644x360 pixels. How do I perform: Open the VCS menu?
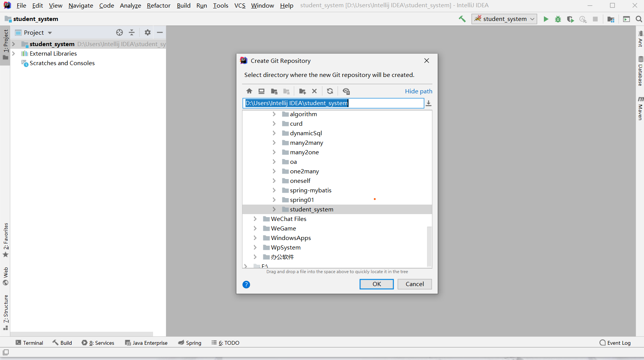[x=240, y=5]
